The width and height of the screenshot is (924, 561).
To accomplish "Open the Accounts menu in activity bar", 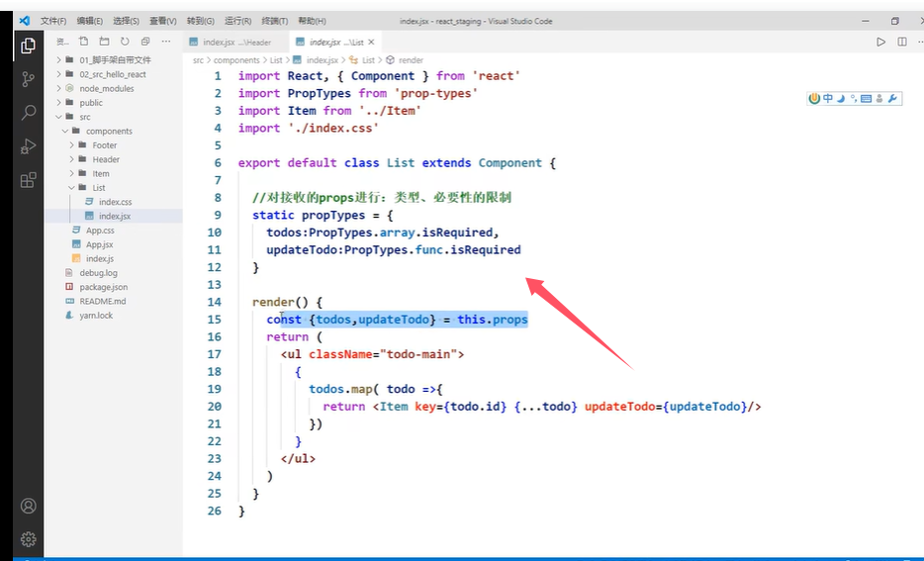I will [28, 506].
